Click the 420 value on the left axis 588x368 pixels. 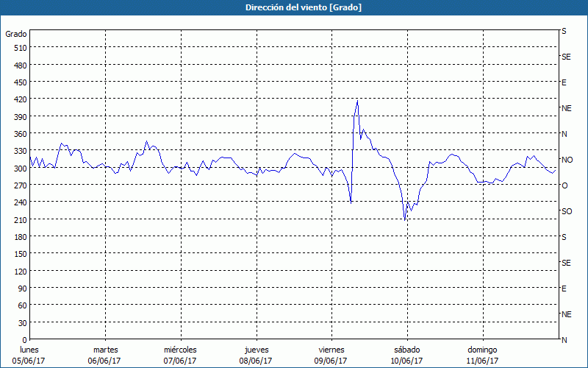coord(18,99)
